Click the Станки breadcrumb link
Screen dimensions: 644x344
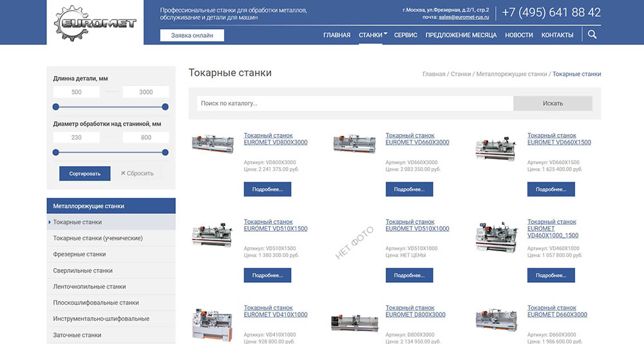pyautogui.click(x=460, y=74)
